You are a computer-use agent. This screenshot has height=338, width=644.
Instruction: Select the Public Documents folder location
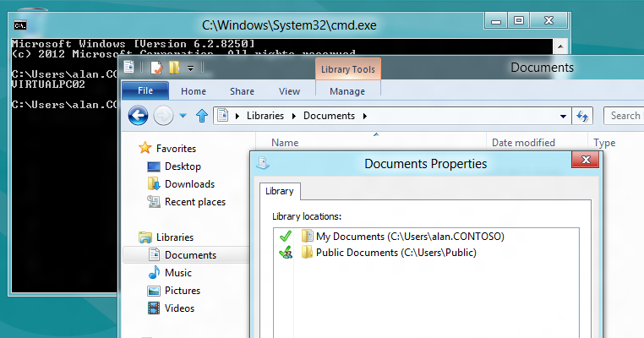pyautogui.click(x=396, y=253)
